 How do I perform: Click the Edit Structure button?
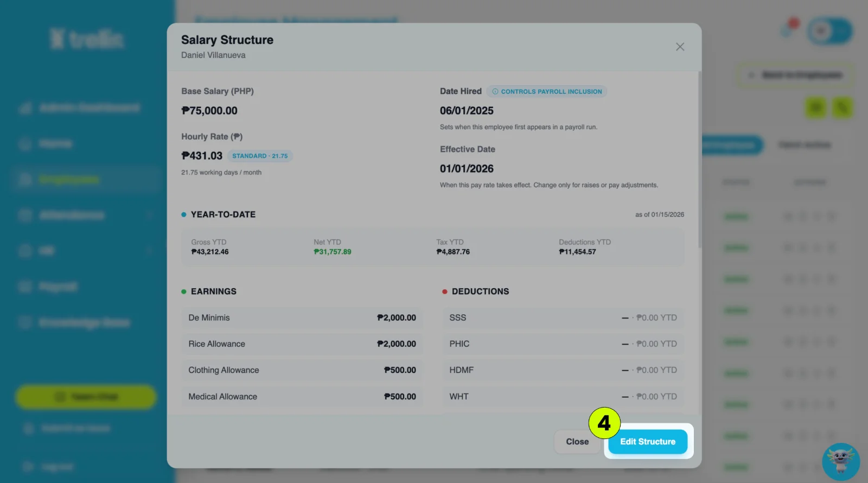pos(648,442)
